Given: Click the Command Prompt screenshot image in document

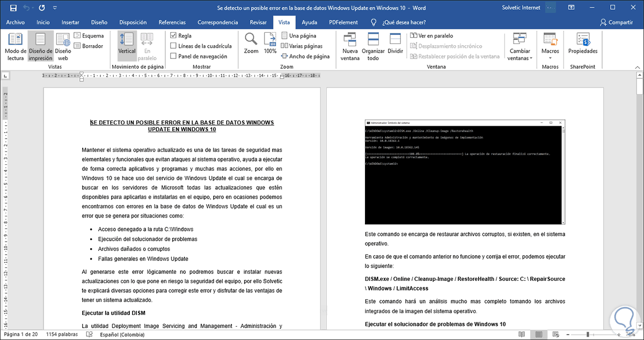Looking at the screenshot, I should coord(465,172).
